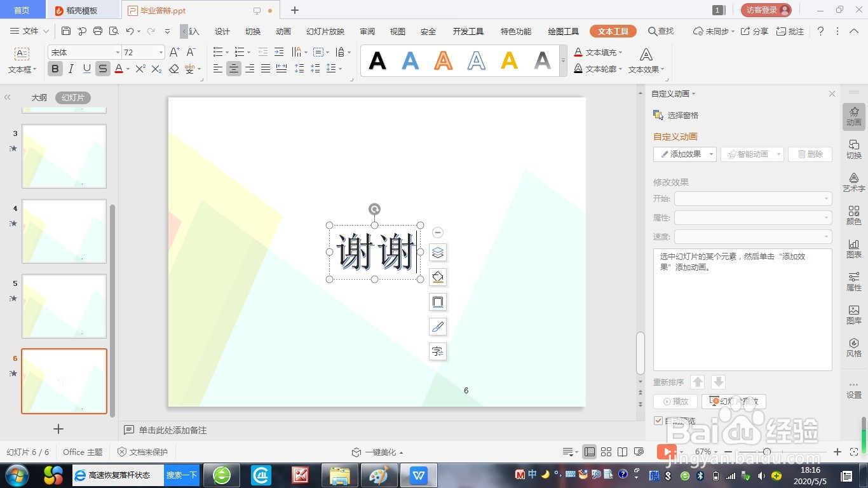Open the Review tab
Screen dimensions: 868x488
(367, 31)
